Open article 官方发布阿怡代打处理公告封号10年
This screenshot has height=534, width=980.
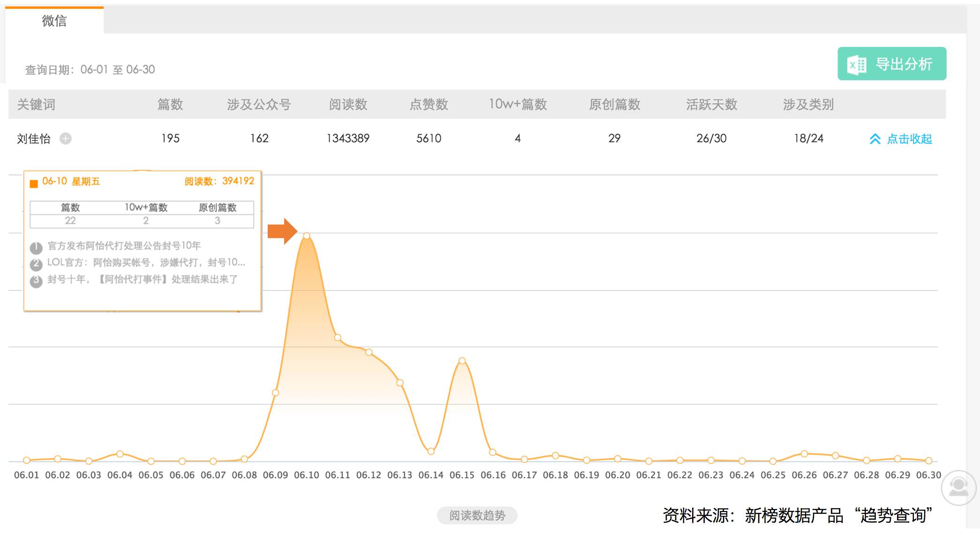(124, 246)
